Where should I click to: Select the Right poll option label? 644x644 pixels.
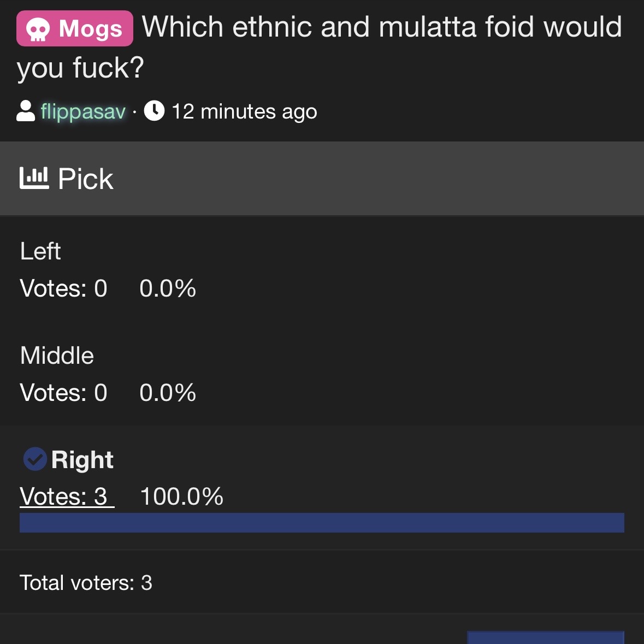click(82, 460)
